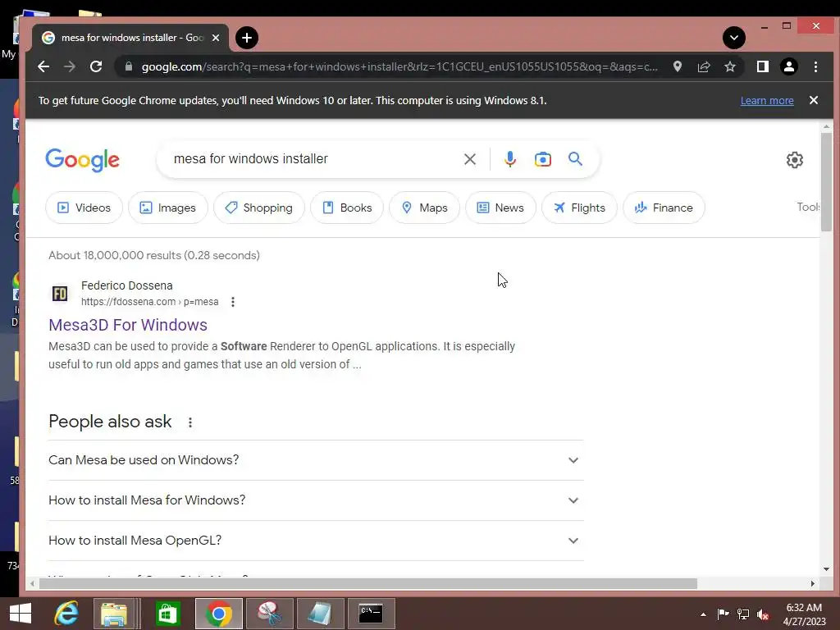Filter results by Shopping
840x630 pixels.
258,208
